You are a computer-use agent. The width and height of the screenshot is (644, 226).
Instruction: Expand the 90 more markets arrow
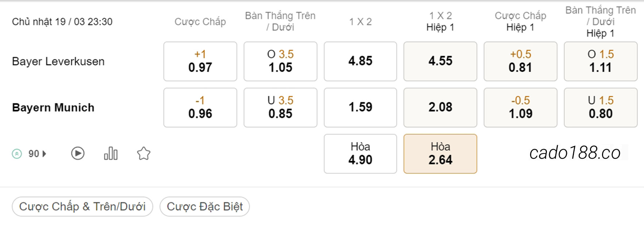click(44, 154)
